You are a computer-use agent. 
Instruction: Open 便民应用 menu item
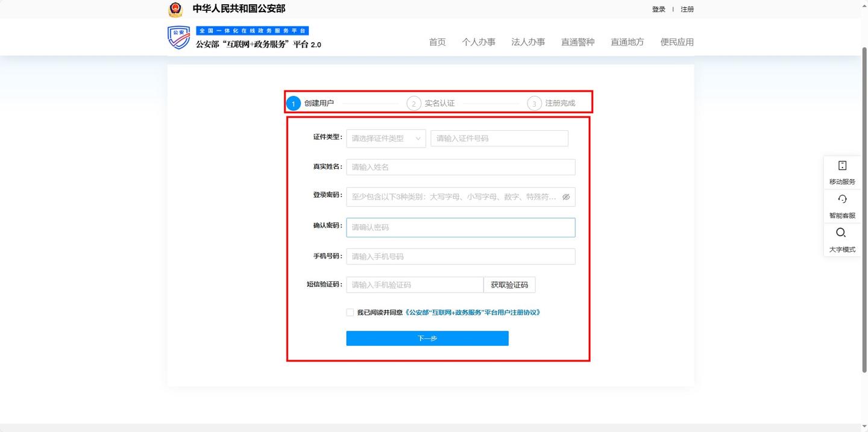(677, 42)
